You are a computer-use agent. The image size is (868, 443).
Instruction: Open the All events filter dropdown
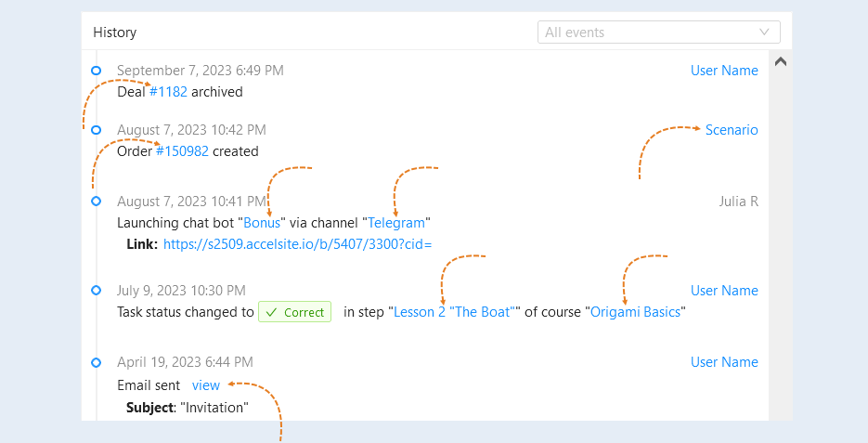tap(659, 33)
